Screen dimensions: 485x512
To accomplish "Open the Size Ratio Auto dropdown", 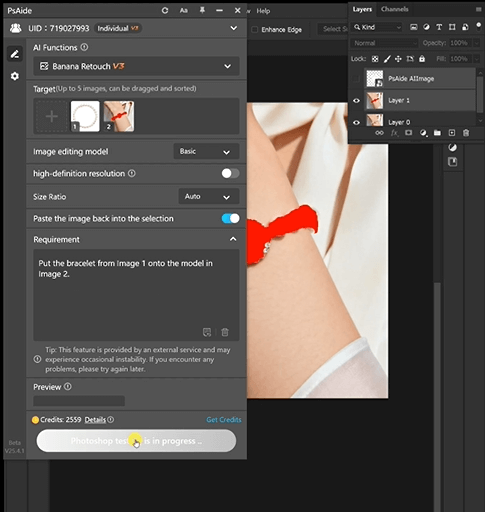I will click(x=209, y=197).
